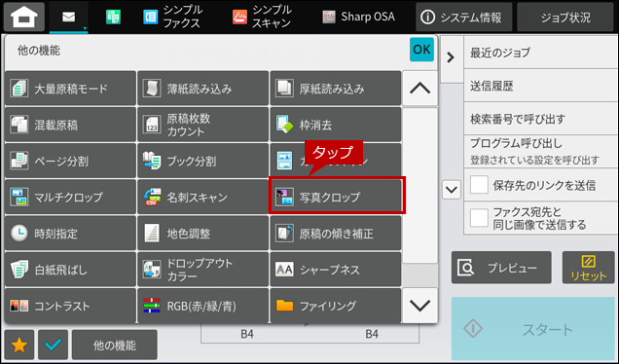Open favorites with the star icon
This screenshot has width=619, height=364.
click(x=19, y=346)
